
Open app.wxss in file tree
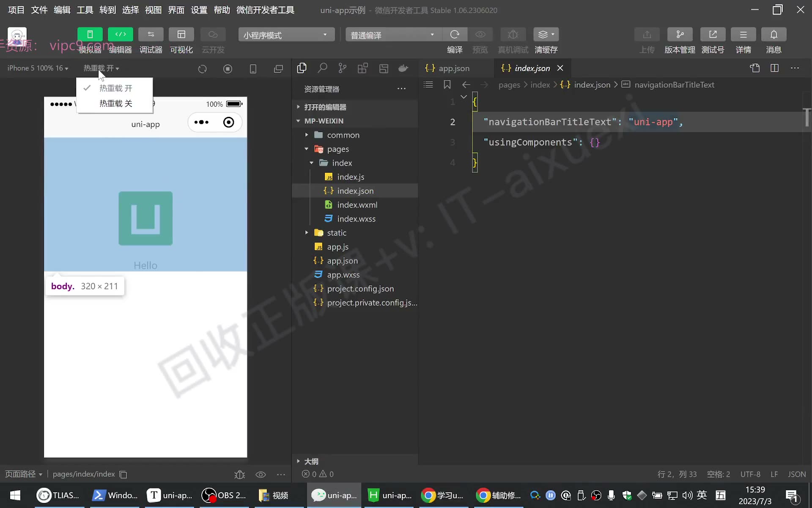pos(343,275)
